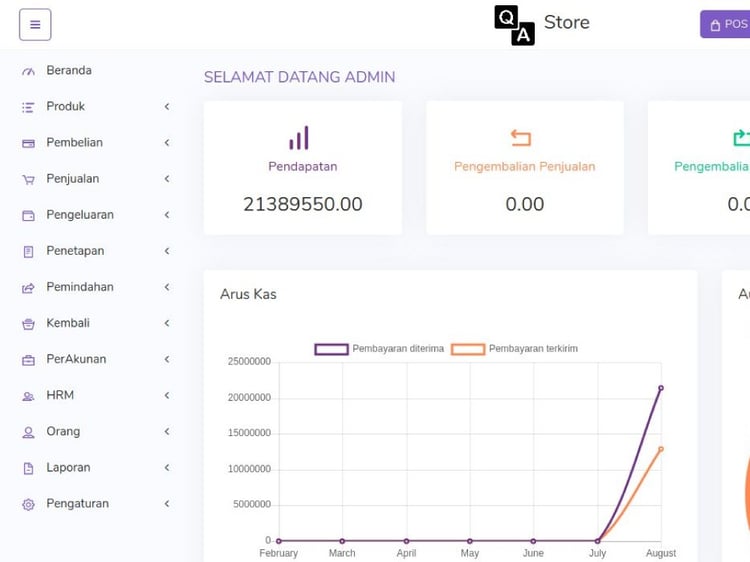750x562 pixels.
Task: Toggle Pembayaran terkirim legend in chart
Action: click(515, 349)
